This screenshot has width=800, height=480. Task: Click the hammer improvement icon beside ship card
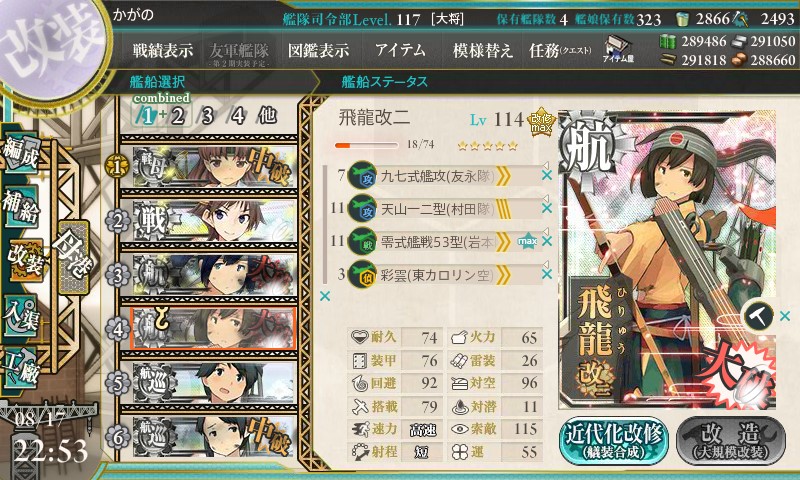click(759, 316)
